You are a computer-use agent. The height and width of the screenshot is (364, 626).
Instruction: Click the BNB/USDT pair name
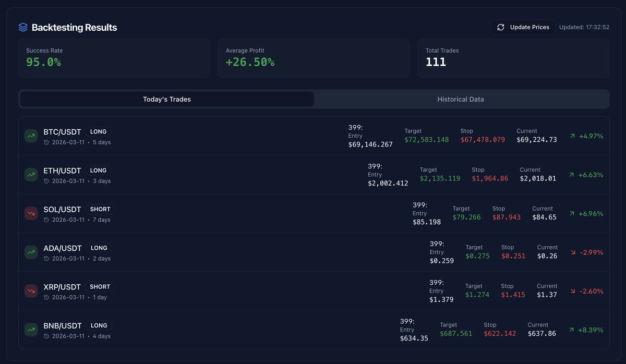tap(63, 325)
